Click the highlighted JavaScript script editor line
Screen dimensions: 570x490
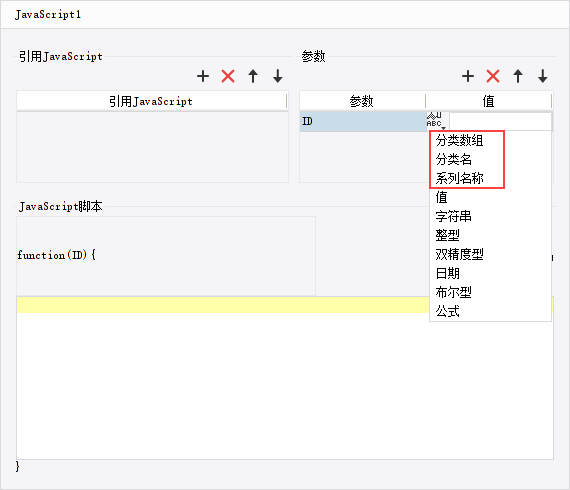tap(222, 305)
